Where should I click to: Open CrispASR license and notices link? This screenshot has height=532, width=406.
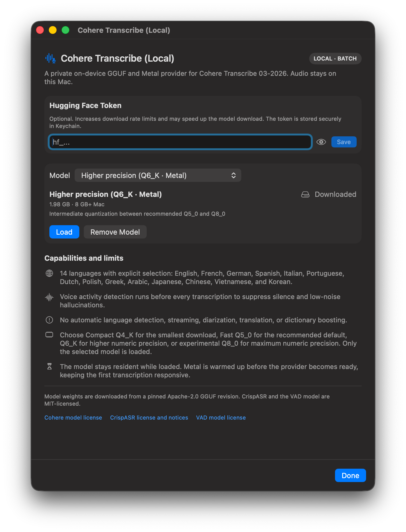149,417
